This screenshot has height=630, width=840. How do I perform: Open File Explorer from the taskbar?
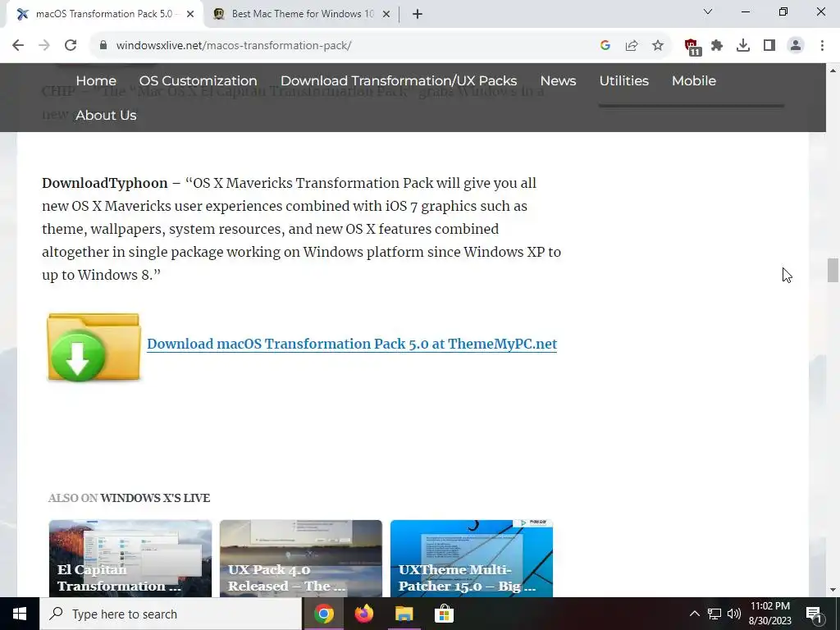(404, 614)
